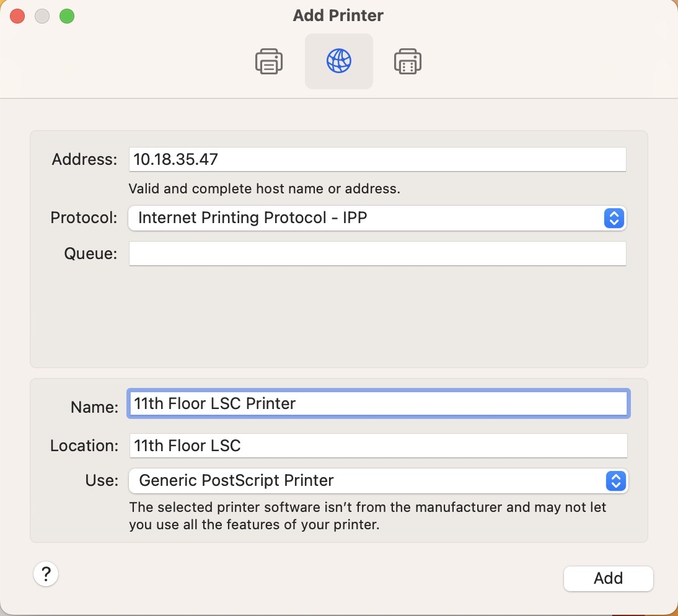Screen dimensions: 678x616
Task: Open the Protocol dropdown menu
Action: point(377,218)
